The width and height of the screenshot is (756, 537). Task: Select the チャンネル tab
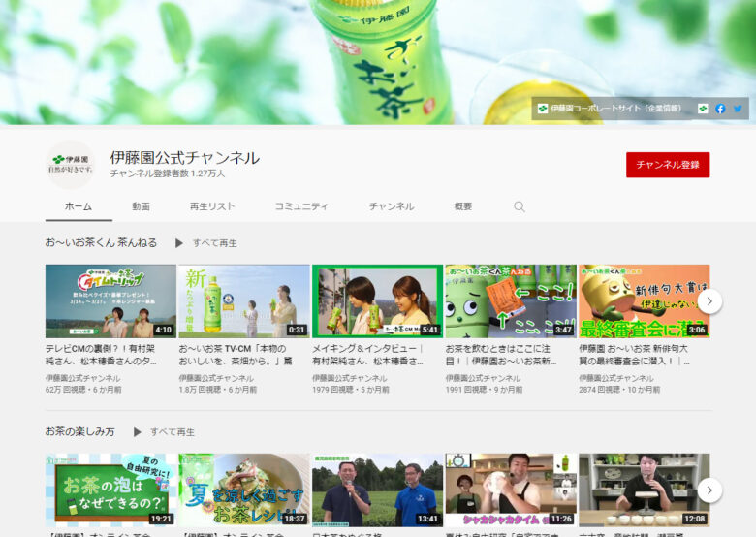click(x=392, y=206)
